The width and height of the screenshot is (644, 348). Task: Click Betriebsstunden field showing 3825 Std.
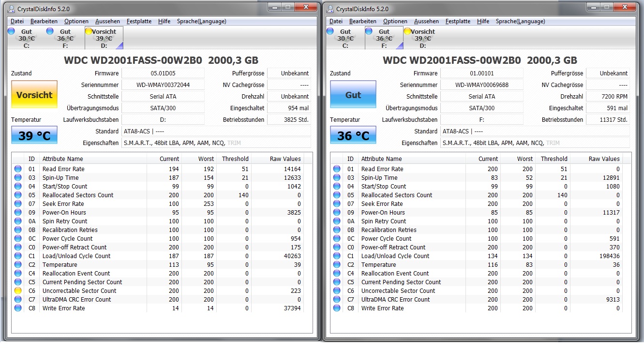[x=289, y=119]
